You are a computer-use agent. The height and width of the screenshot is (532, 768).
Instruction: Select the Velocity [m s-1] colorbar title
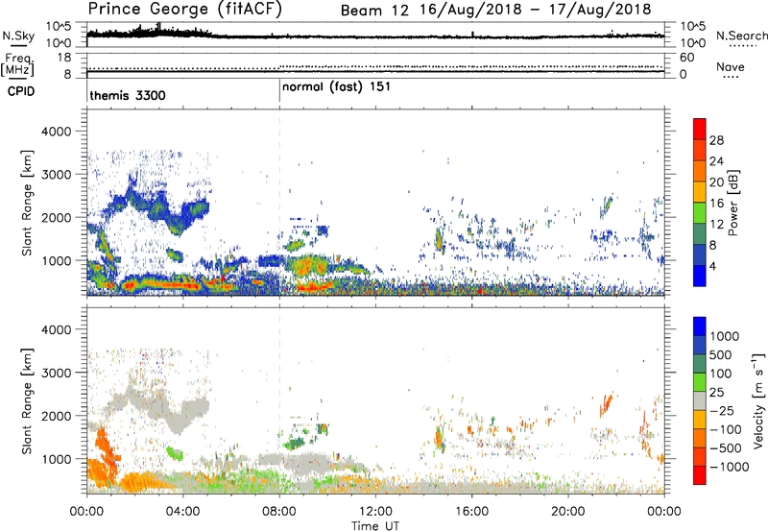click(758, 400)
